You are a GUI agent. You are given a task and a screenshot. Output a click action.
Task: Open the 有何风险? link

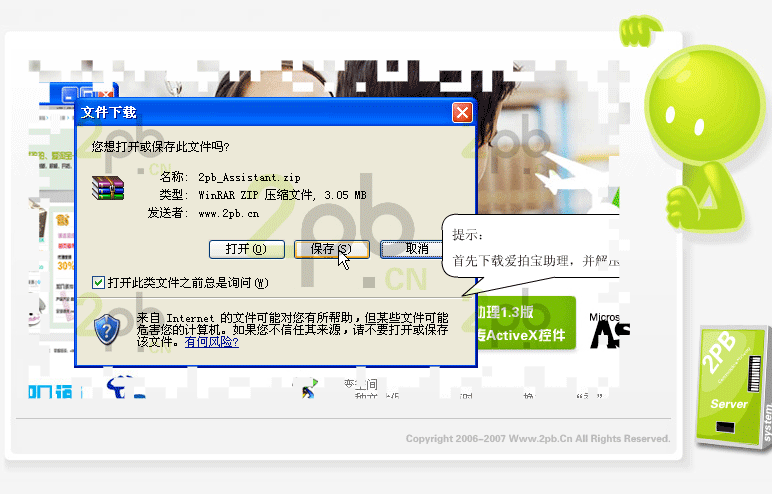212,341
